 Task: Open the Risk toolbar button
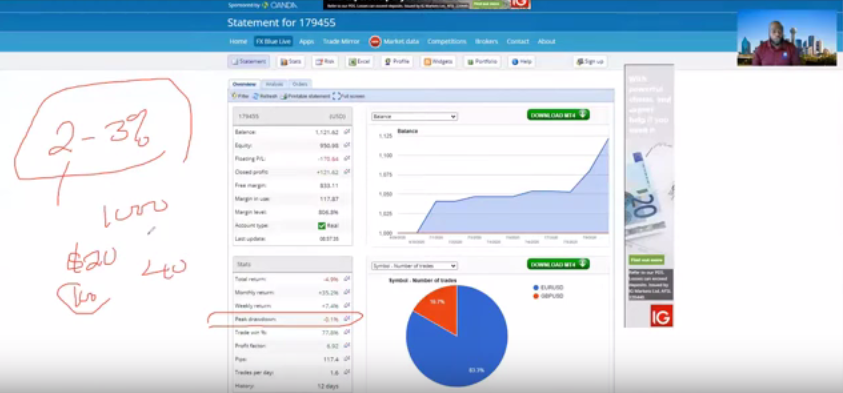point(325,62)
